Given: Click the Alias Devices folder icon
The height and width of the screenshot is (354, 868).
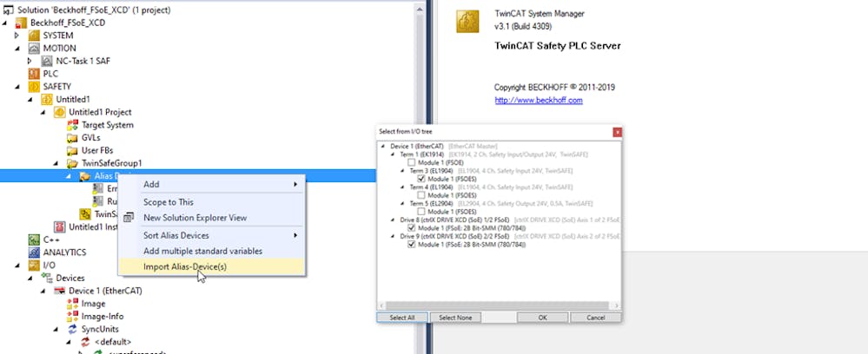Looking at the screenshot, I should coord(84,176).
